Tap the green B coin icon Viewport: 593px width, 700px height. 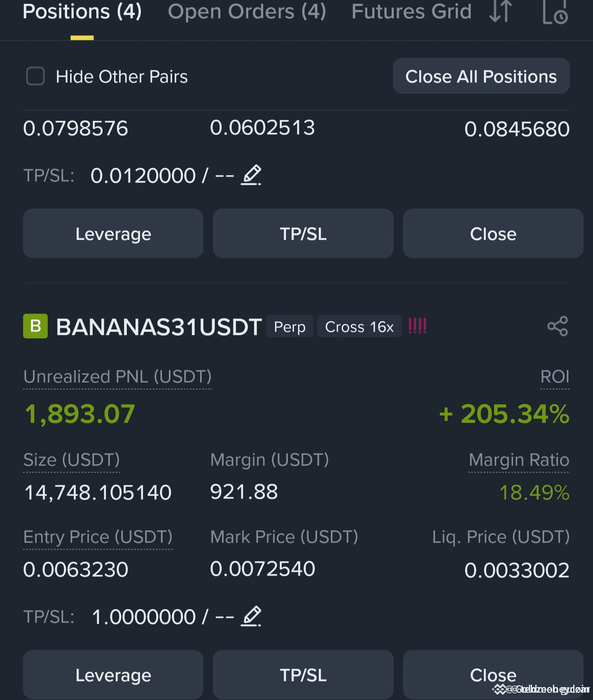tap(35, 326)
